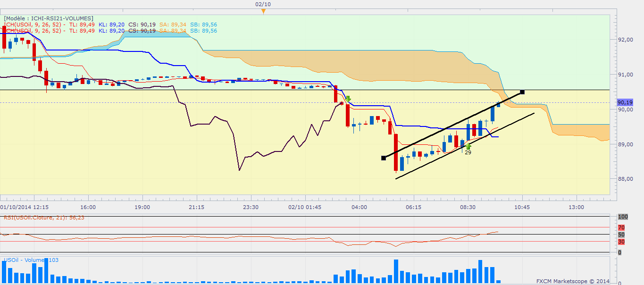This screenshot has width=644, height=285.
Task: Select the green down-arrow signal marker
Action: pyautogui.click(x=348, y=99)
